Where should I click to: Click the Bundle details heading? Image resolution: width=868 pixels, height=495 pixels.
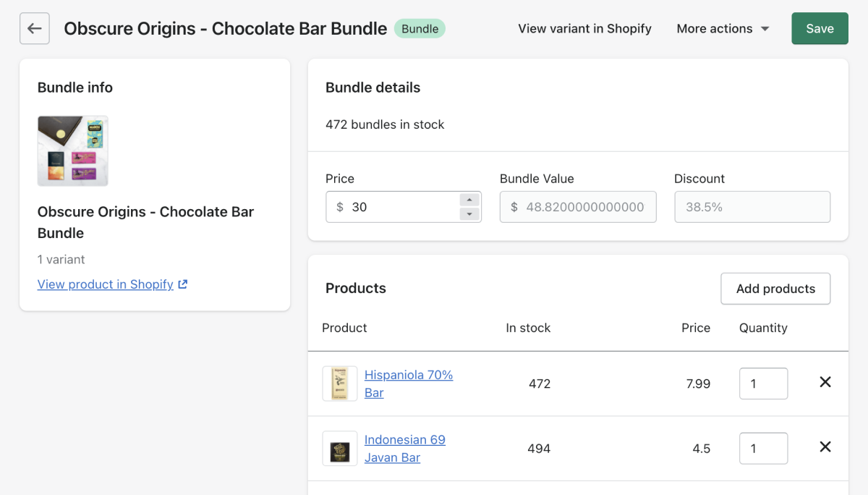pos(373,88)
